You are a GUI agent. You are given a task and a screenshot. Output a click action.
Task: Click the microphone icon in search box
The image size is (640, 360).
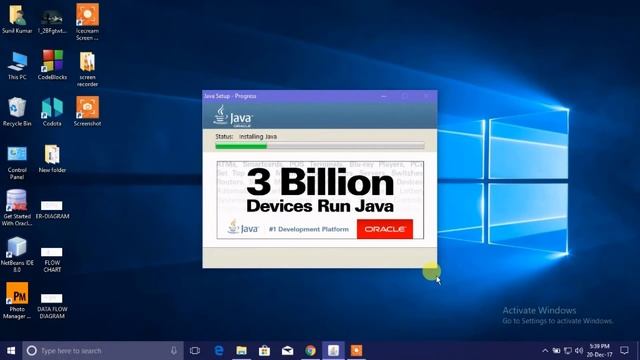(173, 351)
